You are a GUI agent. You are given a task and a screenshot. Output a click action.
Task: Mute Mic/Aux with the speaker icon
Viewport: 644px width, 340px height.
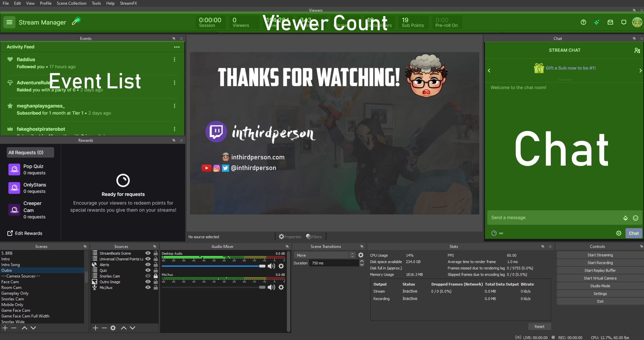[271, 287]
